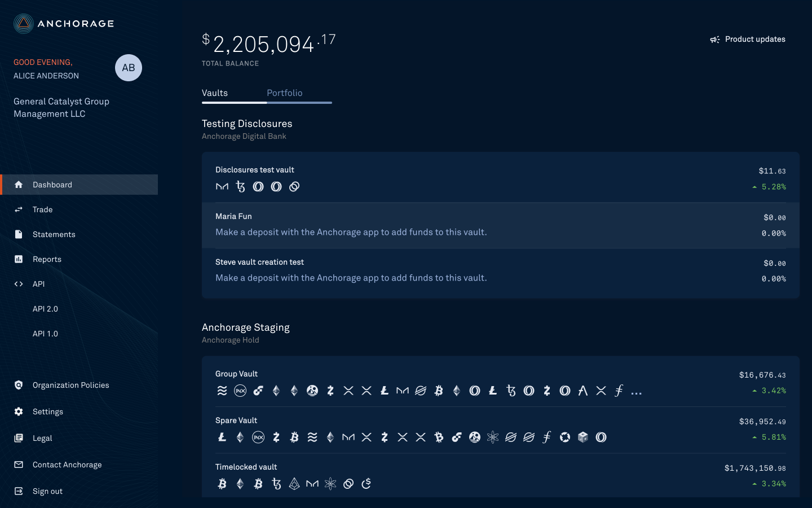Click the Spare Vault name
Screen dimensions: 812x508
[x=236, y=421]
